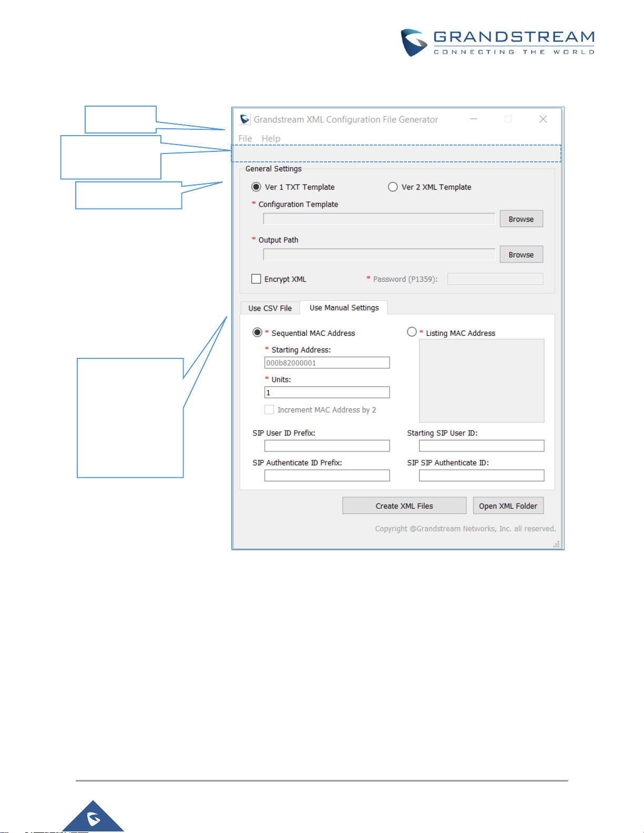Choose the Sequential MAC Address option

tap(257, 332)
